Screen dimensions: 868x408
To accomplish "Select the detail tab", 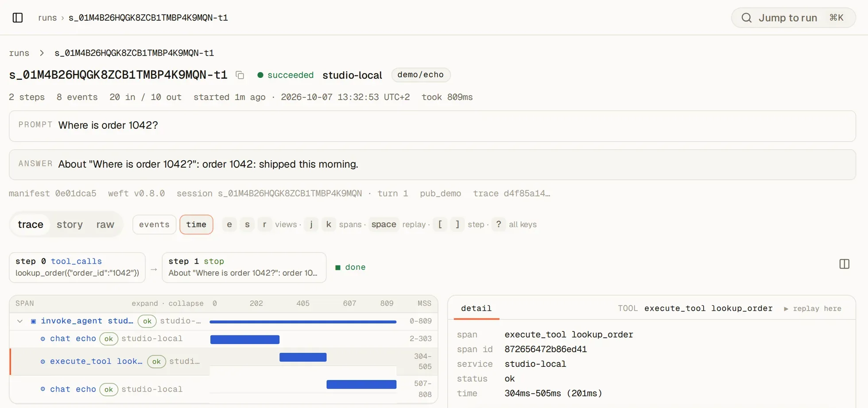I will coord(476,308).
